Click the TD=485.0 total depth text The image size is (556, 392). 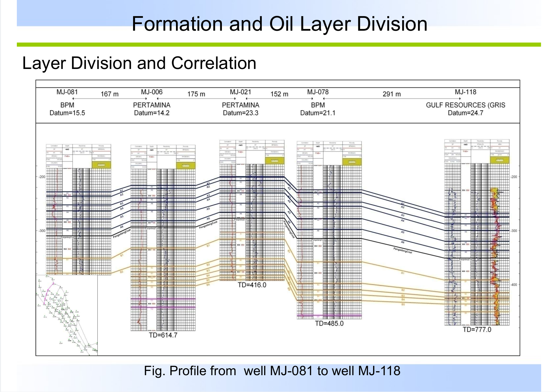click(329, 323)
